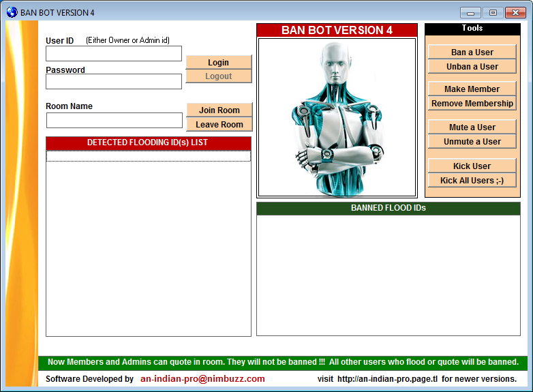Click the green members and admins notice
The image size is (533, 392).
click(283, 362)
